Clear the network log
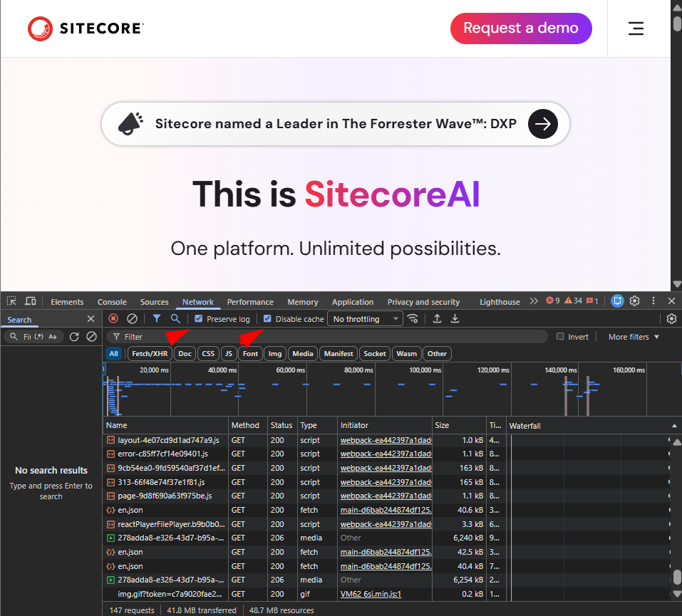This screenshot has height=616, width=682. (x=132, y=319)
